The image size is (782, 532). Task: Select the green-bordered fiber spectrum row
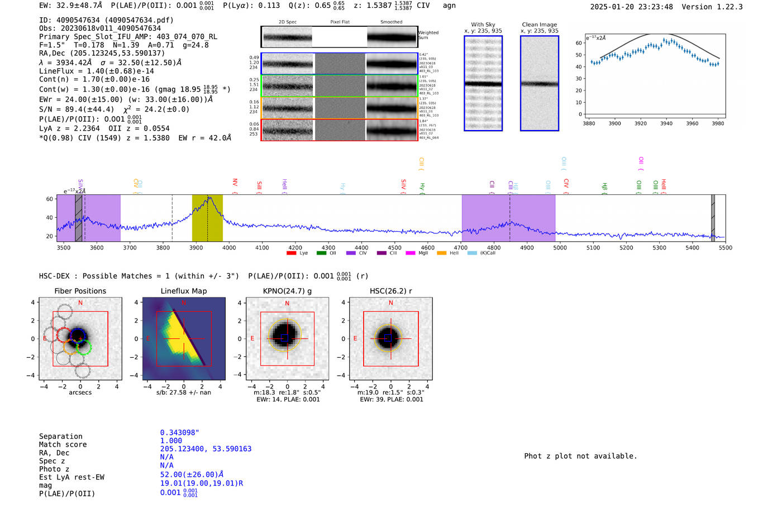[339, 86]
